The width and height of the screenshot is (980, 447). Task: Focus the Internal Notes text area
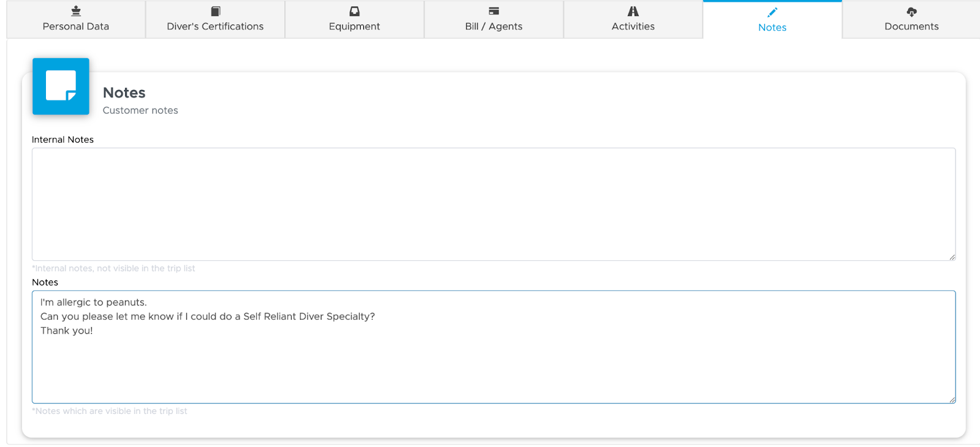pyautogui.click(x=494, y=204)
